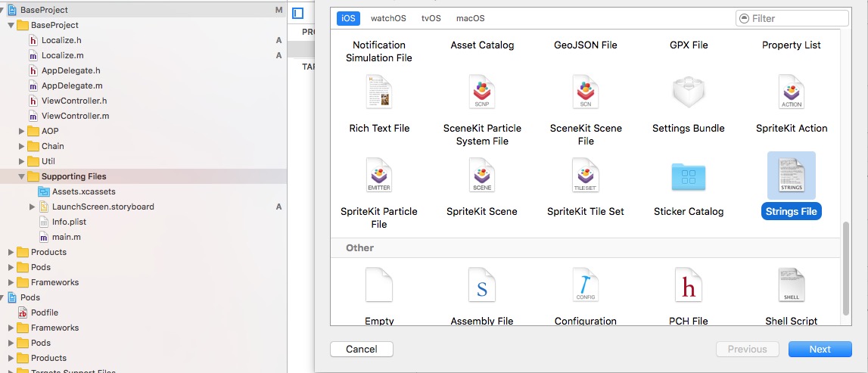This screenshot has height=373, width=868.
Task: Click the Localize.m implementation file icon
Action: [x=33, y=55]
